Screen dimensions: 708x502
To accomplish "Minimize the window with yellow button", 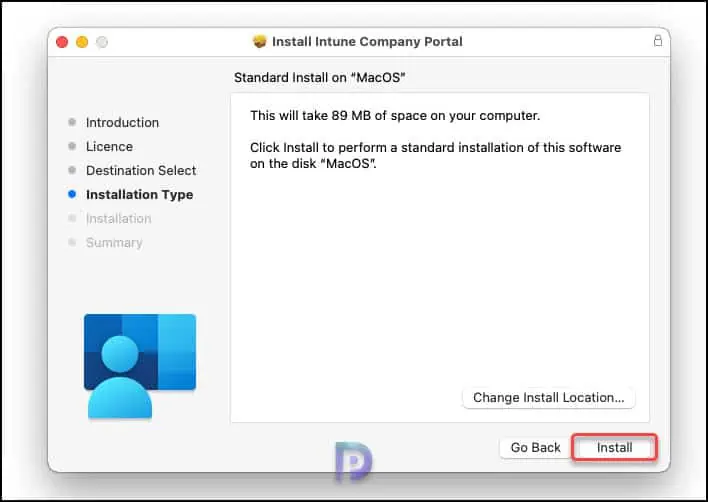I will 82,42.
